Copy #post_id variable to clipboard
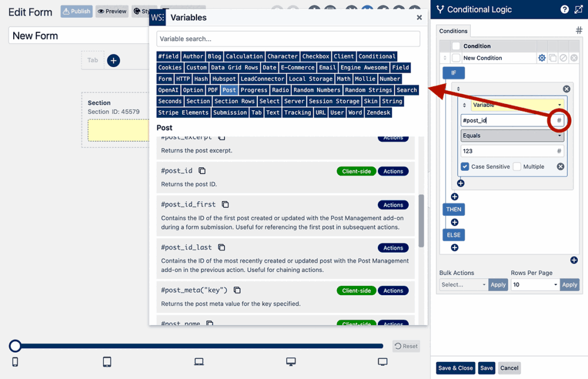The height and width of the screenshot is (379, 588). pos(202,171)
